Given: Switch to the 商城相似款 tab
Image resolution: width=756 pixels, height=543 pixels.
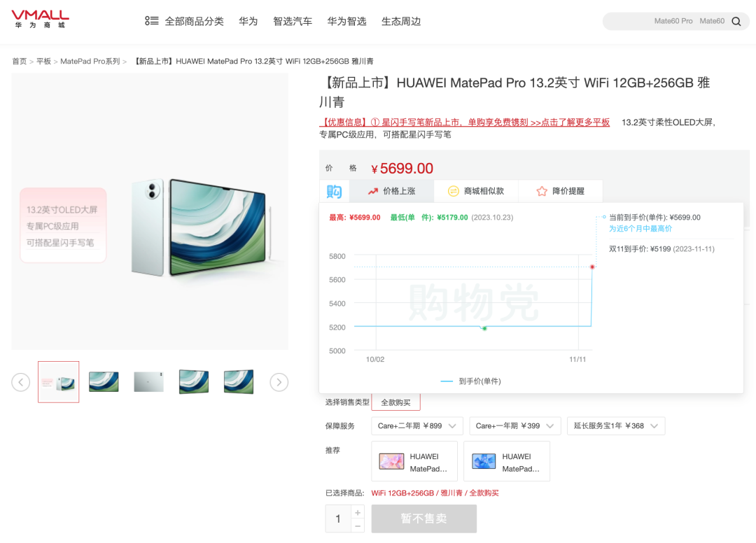Looking at the screenshot, I should (476, 191).
